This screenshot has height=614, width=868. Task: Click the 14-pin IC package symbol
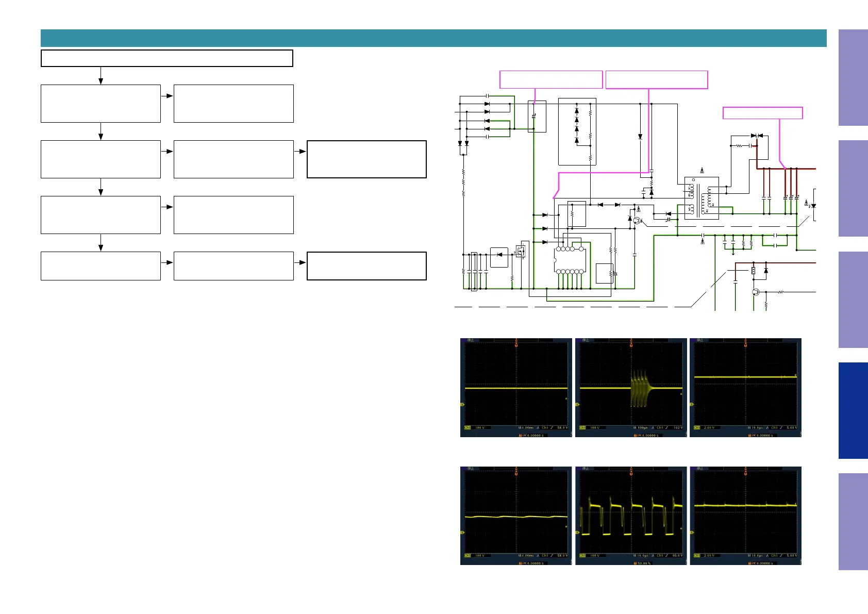[570, 260]
